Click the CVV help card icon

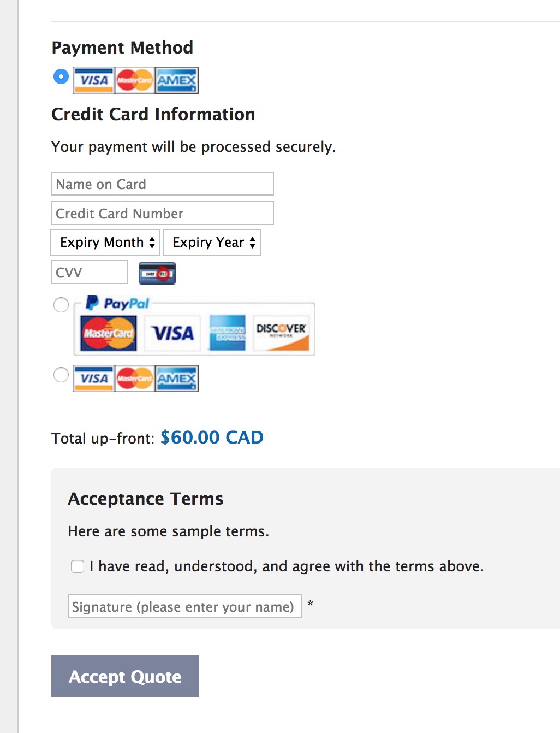[x=157, y=273]
